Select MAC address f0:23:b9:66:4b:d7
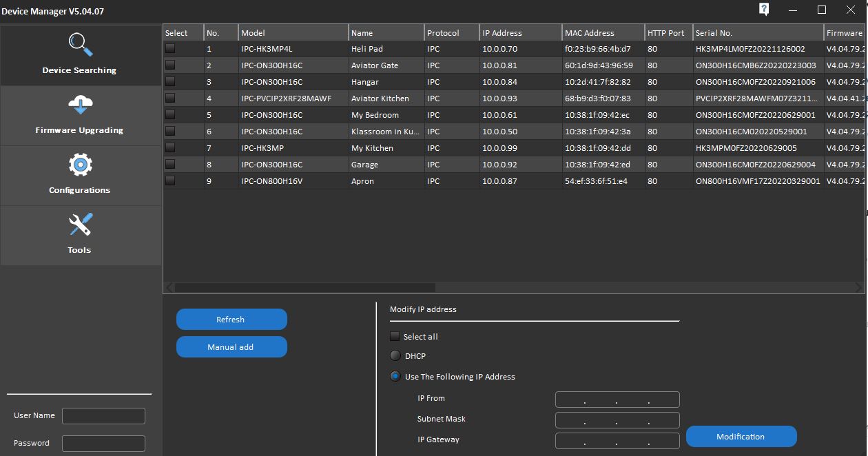 click(603, 49)
